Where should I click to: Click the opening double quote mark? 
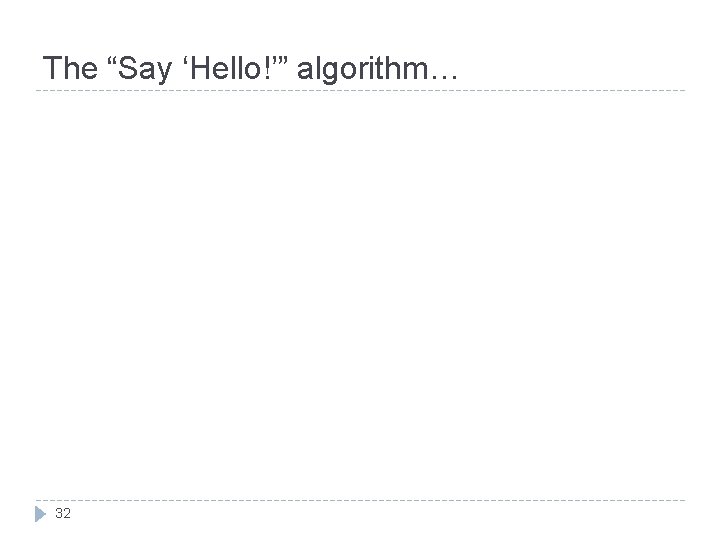[112, 59]
